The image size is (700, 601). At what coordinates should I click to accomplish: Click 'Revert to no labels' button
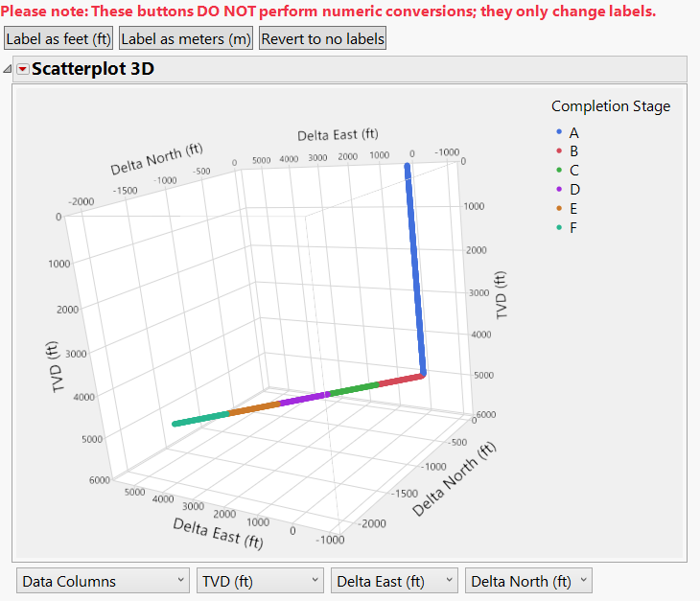pyautogui.click(x=322, y=38)
